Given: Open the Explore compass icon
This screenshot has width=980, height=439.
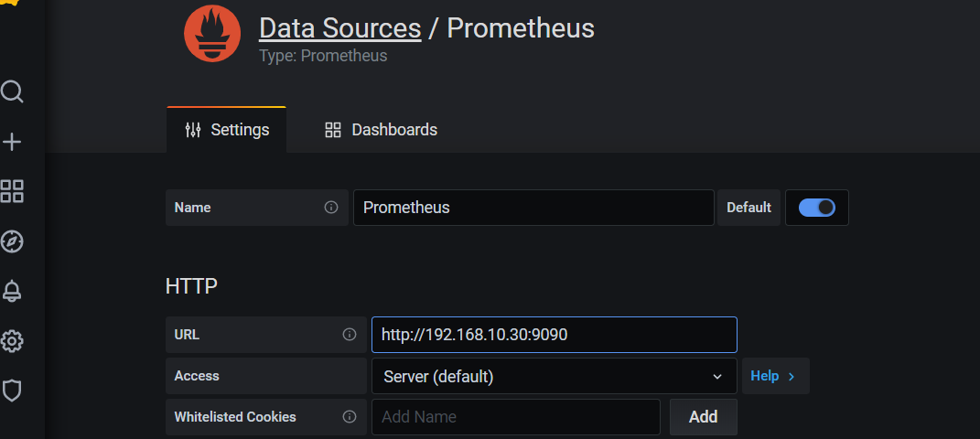Looking at the screenshot, I should [12, 241].
